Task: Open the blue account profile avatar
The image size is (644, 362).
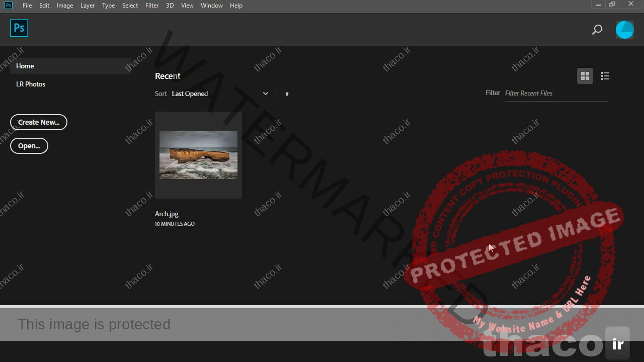Action: pos(625,30)
